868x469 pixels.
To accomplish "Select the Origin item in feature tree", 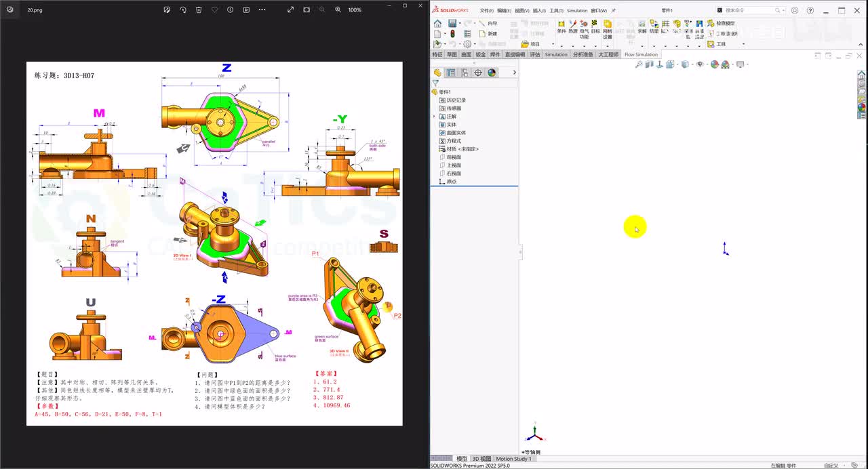I will pos(448,182).
